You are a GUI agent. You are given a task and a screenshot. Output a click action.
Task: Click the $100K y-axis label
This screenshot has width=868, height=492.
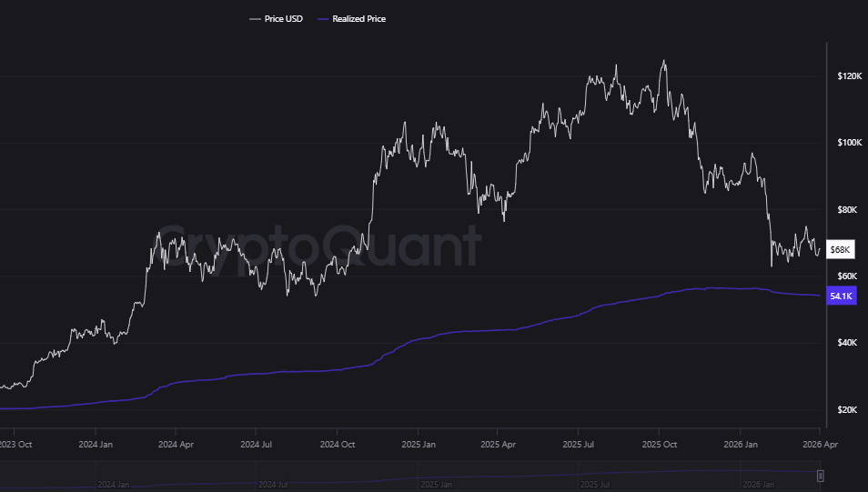(849, 144)
